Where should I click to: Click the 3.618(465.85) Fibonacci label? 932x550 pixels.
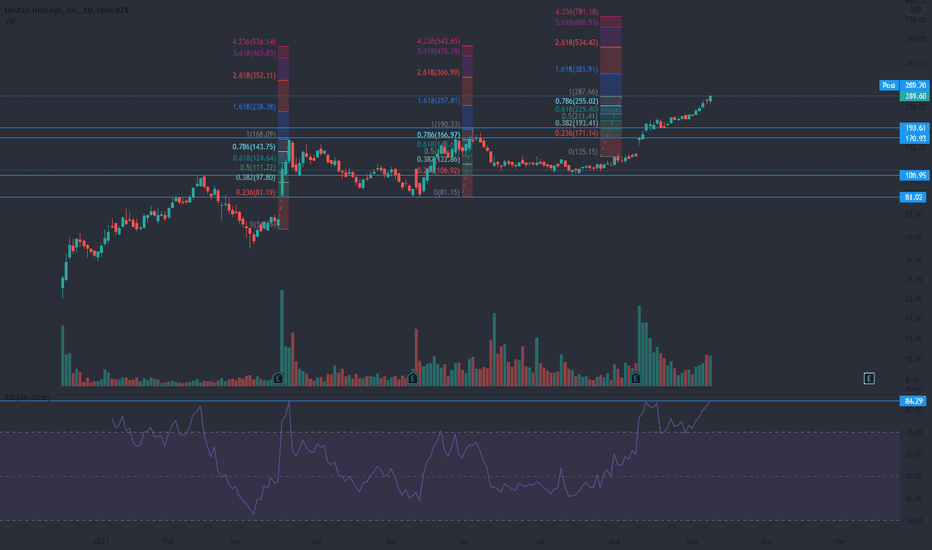click(254, 53)
